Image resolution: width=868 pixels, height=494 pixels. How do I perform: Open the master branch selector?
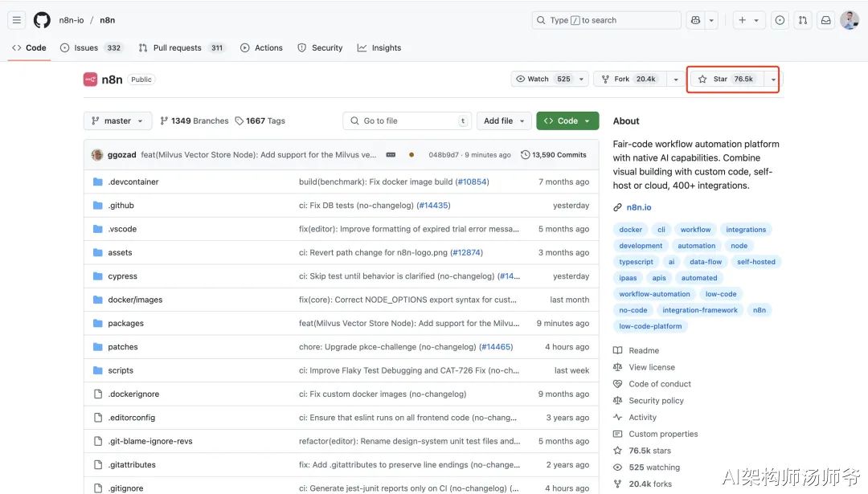click(x=117, y=120)
